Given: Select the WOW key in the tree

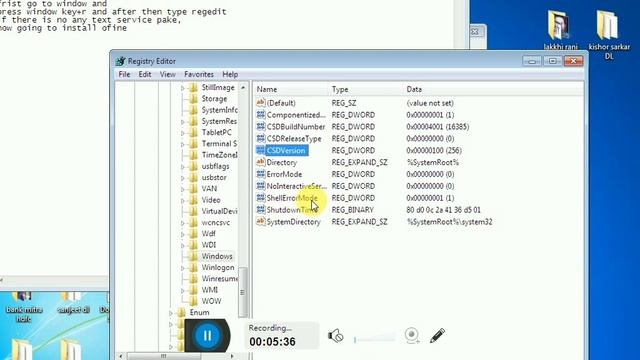Looking at the screenshot, I should [x=211, y=301].
